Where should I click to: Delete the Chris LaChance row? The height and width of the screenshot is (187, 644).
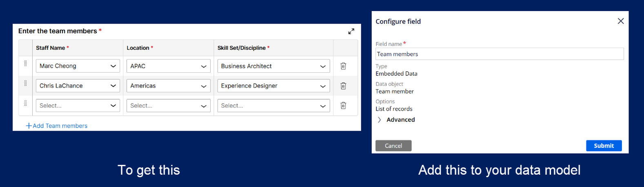343,86
